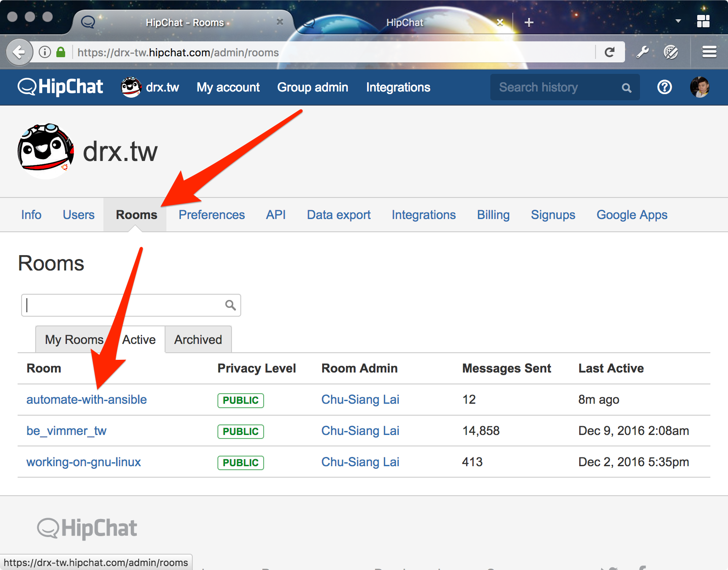The height and width of the screenshot is (570, 728).
Task: Click the Room Admin column header
Action: click(360, 368)
